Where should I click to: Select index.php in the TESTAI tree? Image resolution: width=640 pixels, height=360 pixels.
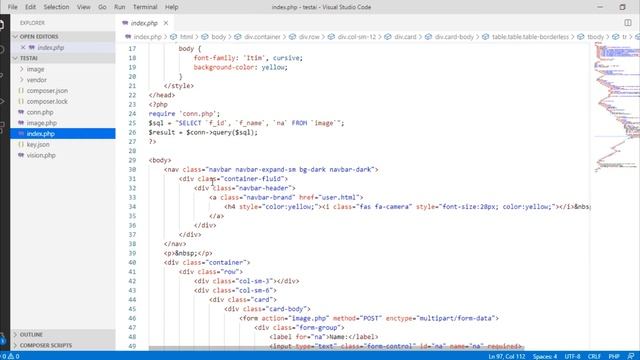pyautogui.click(x=63, y=133)
